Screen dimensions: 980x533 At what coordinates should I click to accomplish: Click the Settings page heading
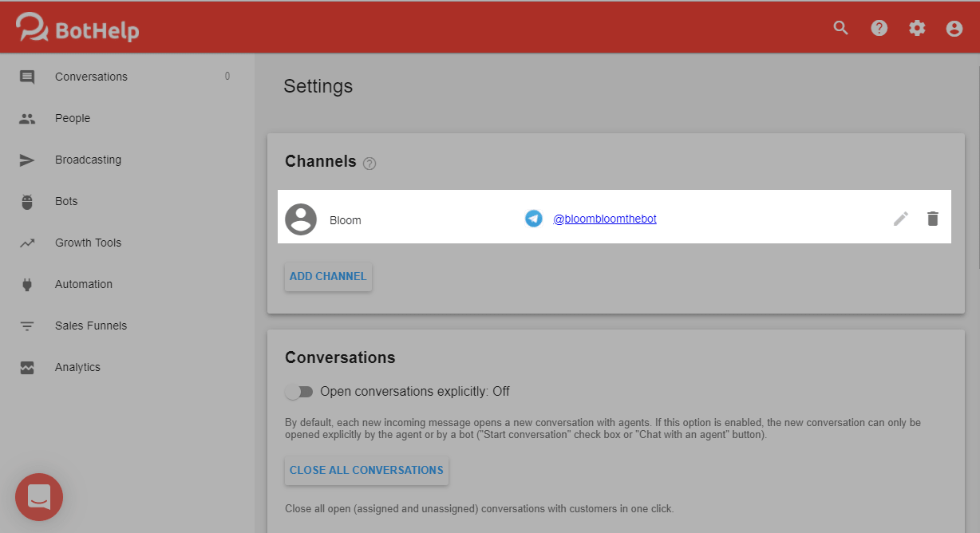pos(318,86)
